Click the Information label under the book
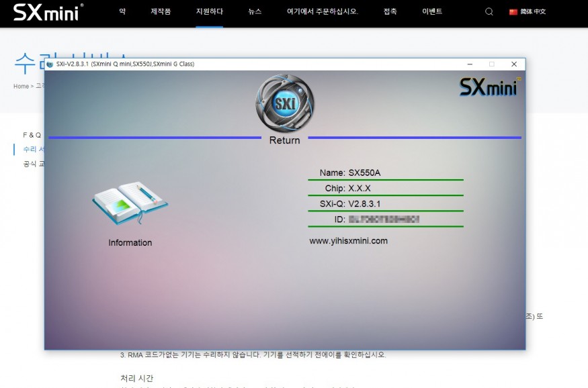 [x=130, y=243]
